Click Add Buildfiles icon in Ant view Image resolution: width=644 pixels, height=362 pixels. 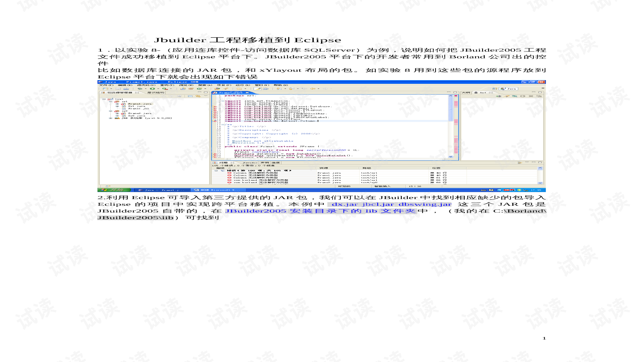[499, 96]
